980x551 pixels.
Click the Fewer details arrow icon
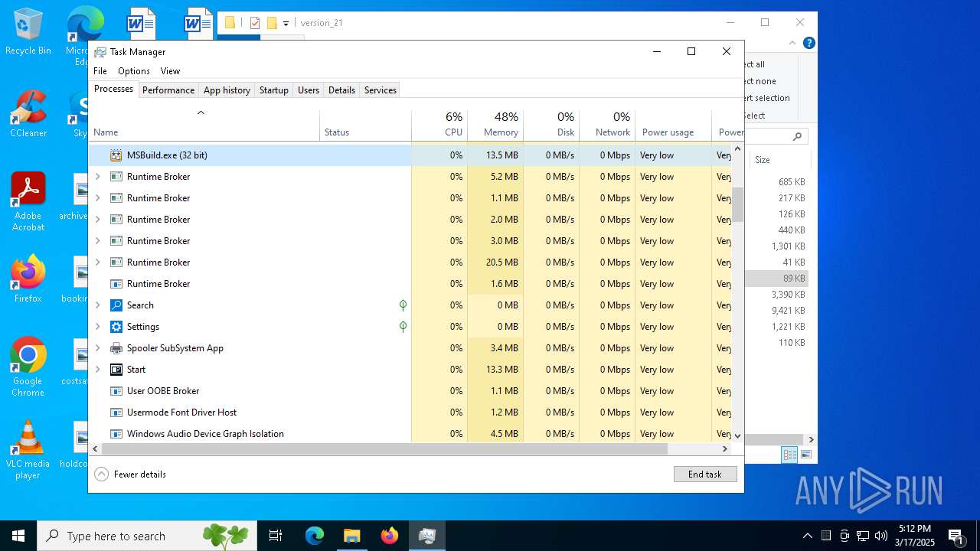click(101, 474)
